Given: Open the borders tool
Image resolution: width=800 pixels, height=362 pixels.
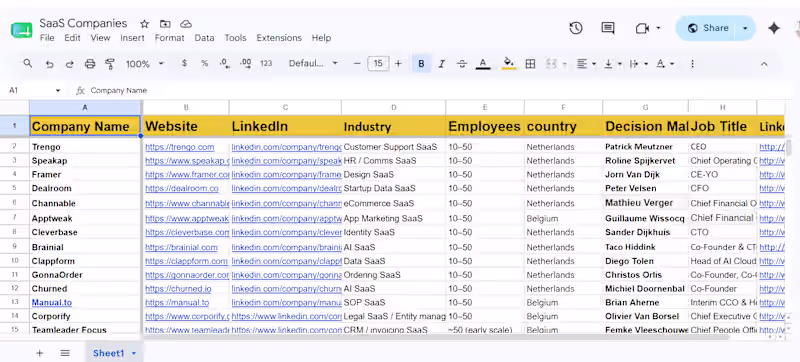Looking at the screenshot, I should point(530,64).
